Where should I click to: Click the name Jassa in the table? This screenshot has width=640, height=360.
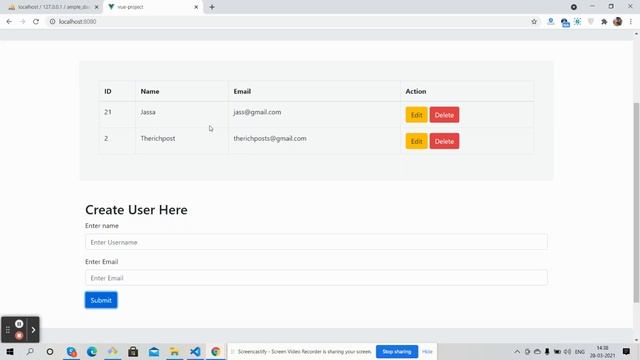tap(148, 112)
